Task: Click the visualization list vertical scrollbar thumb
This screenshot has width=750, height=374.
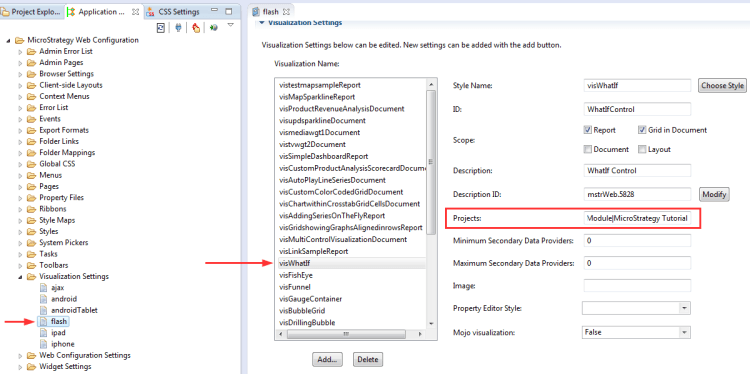Action: coord(431,162)
